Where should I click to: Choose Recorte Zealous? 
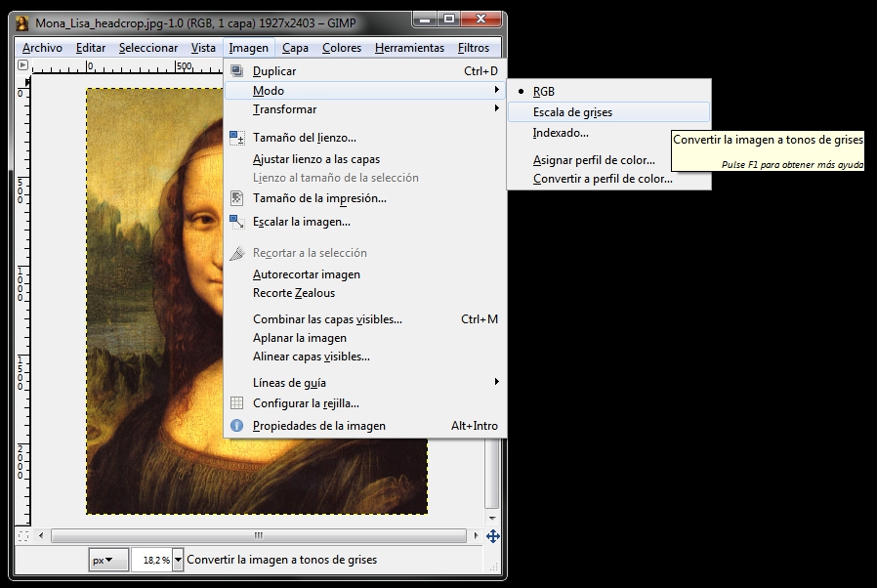[364, 293]
